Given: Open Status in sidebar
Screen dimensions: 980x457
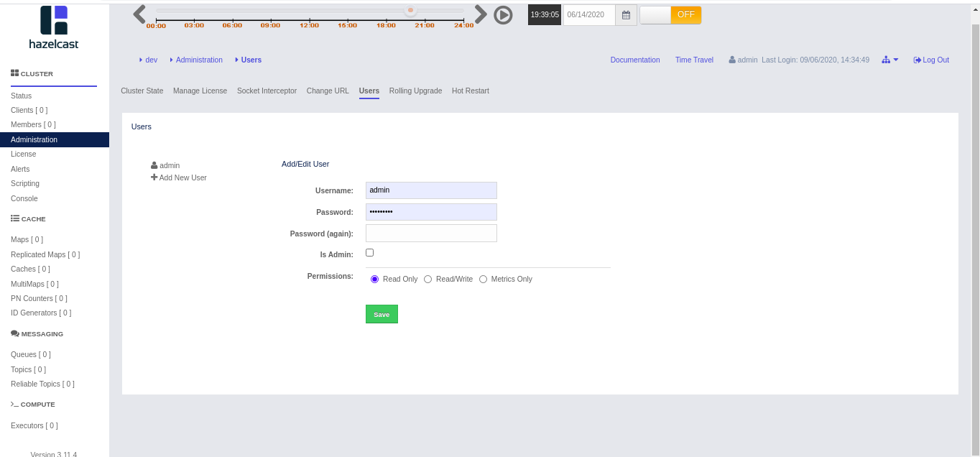Looking at the screenshot, I should coord(21,96).
